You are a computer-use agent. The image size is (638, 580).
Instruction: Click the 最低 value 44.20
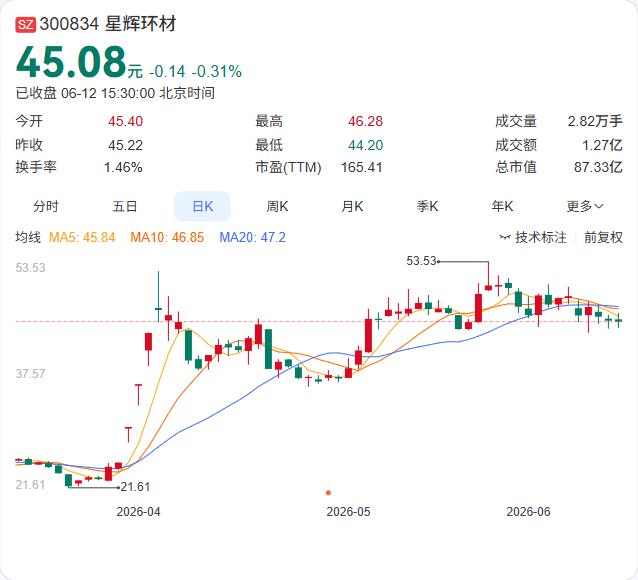(365, 145)
